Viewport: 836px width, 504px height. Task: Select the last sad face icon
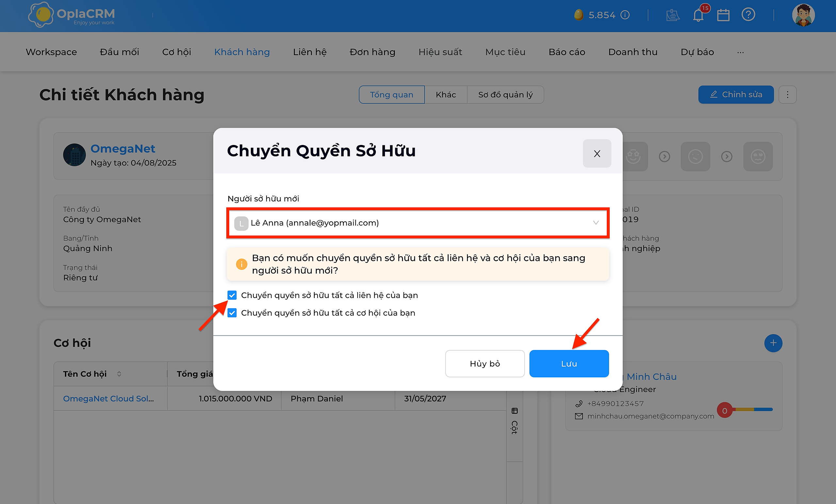point(758,156)
